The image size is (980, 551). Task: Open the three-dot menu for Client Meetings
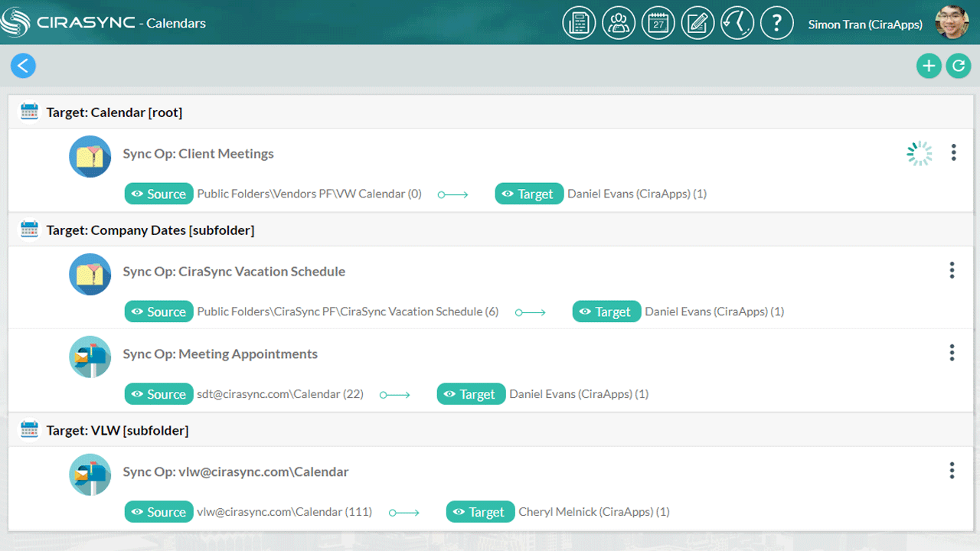(x=953, y=152)
